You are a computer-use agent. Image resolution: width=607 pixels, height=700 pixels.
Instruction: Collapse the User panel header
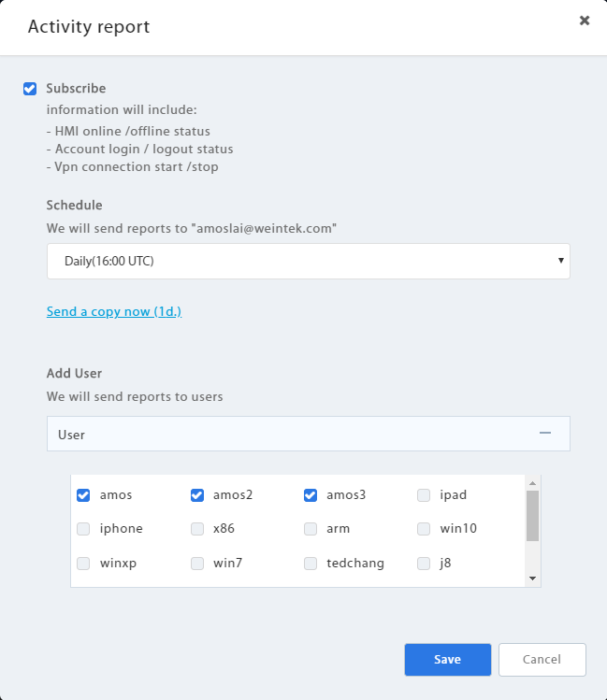309,434
